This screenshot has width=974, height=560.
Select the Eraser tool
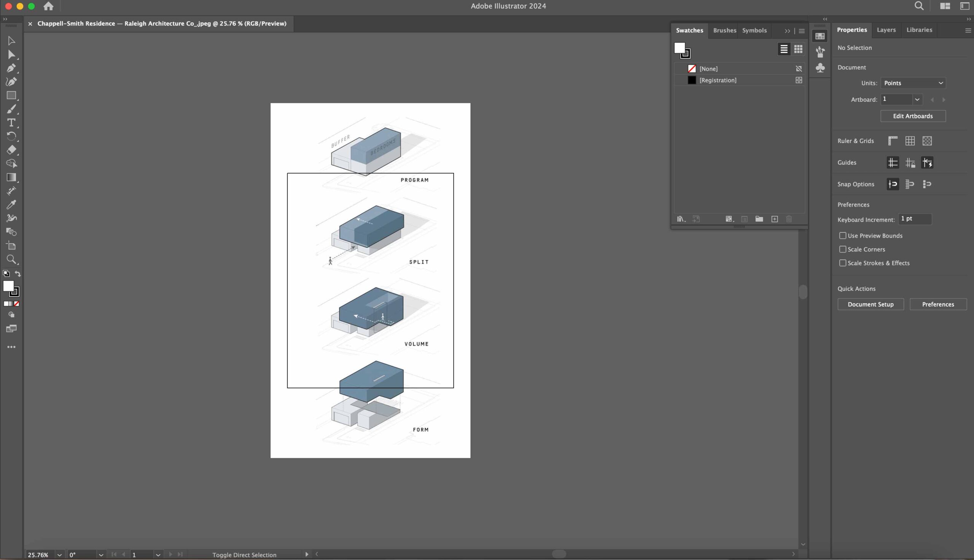(11, 150)
